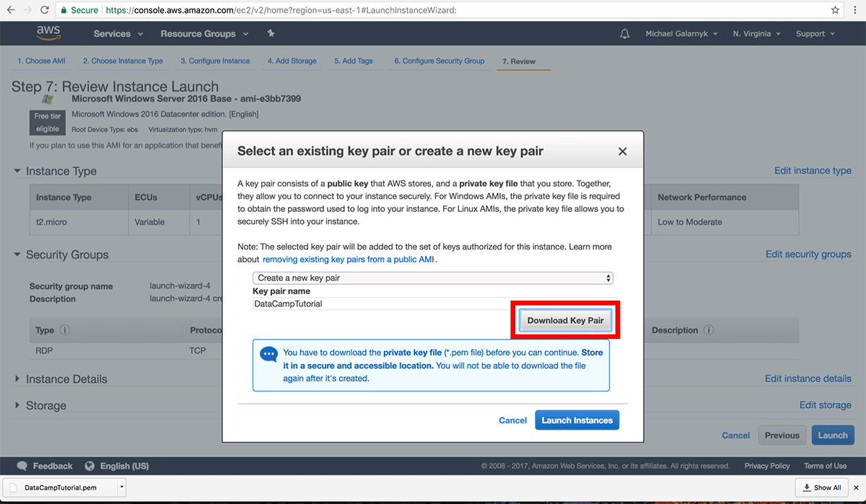Click inside the DataCampTutorial key pair name field

pyautogui.click(x=361, y=304)
